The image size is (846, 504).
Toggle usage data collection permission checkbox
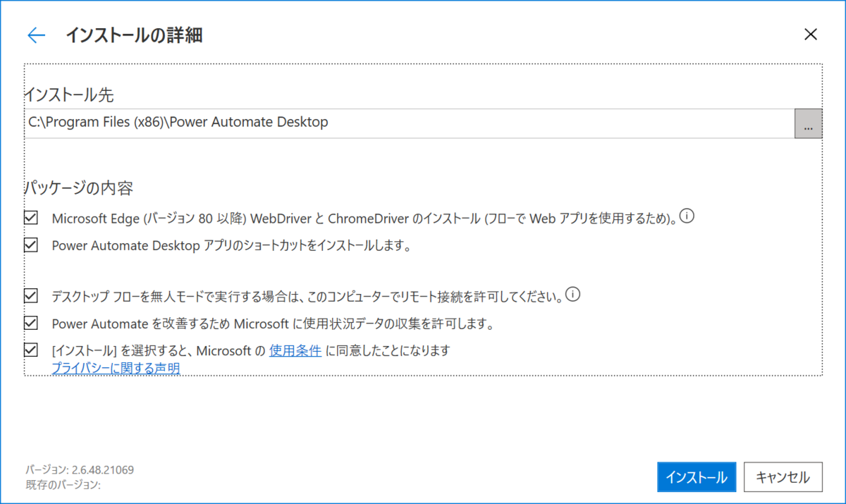31,324
